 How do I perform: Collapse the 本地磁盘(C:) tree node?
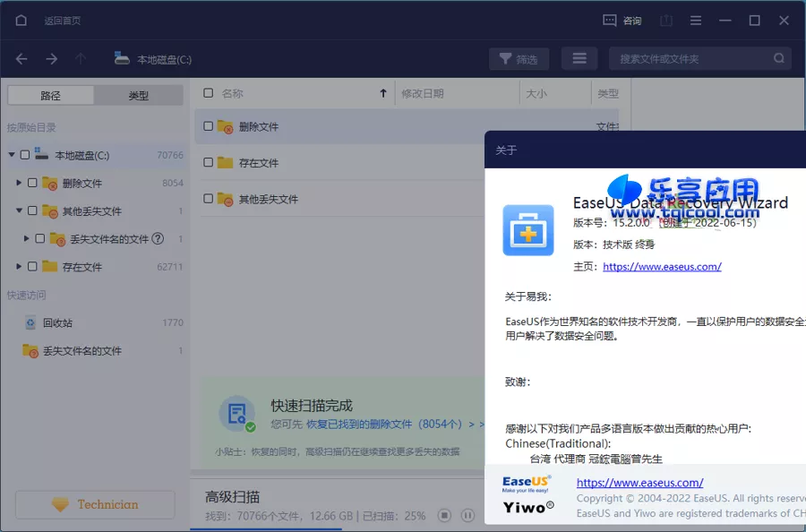[x=12, y=155]
